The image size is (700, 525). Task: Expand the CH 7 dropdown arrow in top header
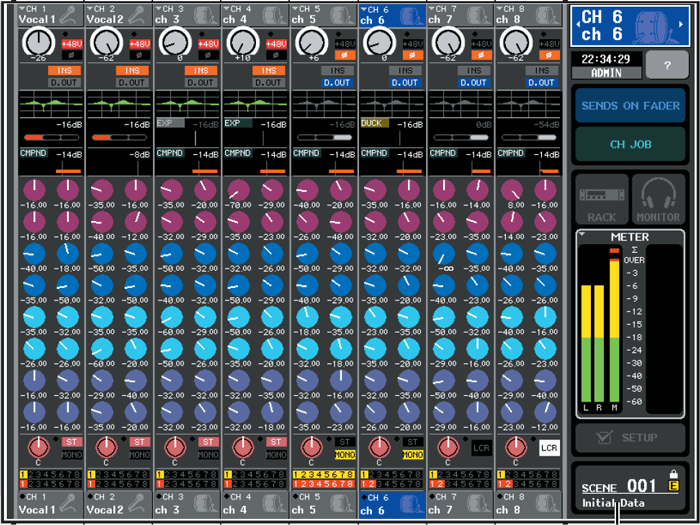coord(432,8)
